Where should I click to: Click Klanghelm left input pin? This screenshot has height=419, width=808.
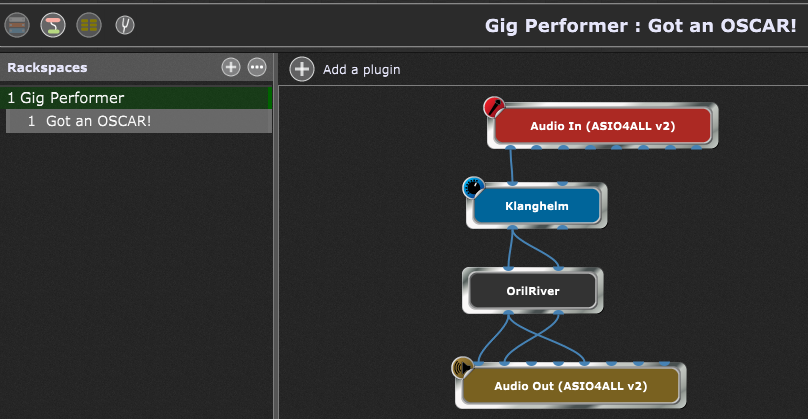(x=512, y=183)
